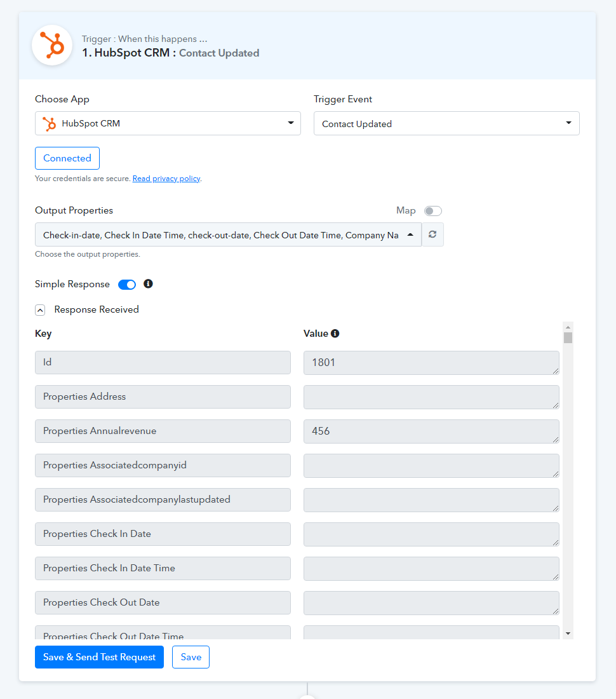Click the response list scrollbar thumb

coord(568,337)
